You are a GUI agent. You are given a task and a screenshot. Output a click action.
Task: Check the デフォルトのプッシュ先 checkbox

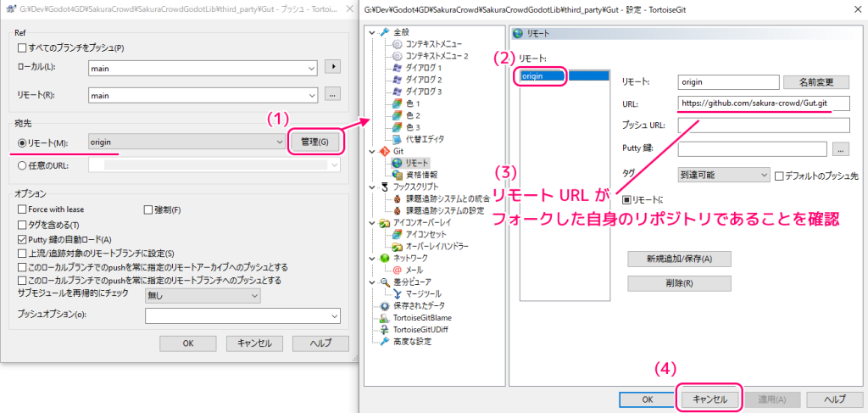click(780, 176)
